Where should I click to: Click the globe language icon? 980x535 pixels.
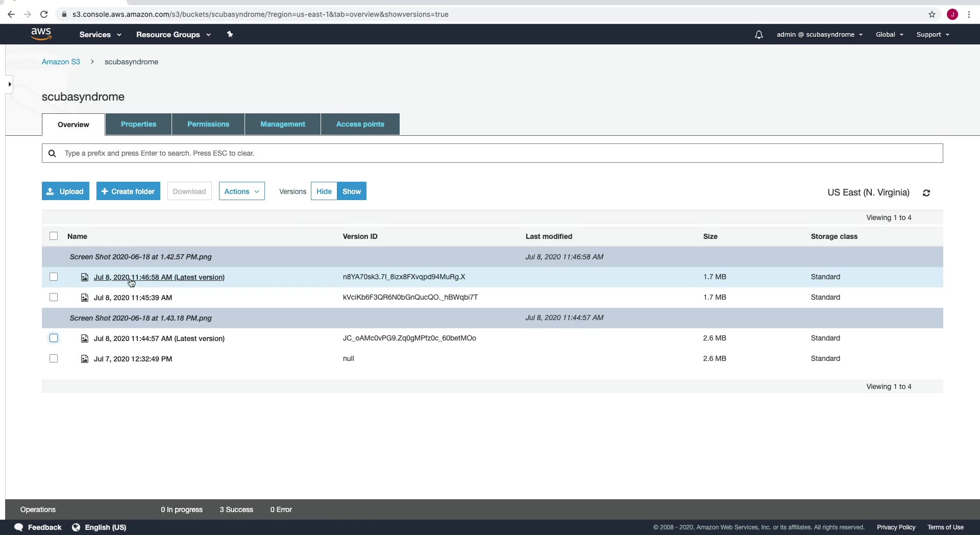(x=76, y=527)
